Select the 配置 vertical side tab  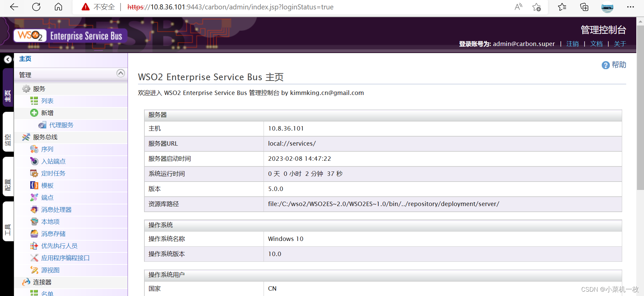coord(8,177)
